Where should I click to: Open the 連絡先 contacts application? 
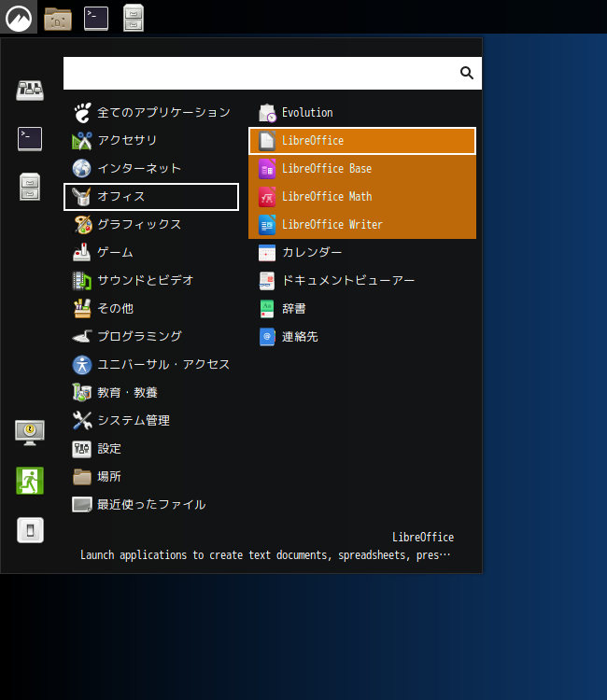362,337
